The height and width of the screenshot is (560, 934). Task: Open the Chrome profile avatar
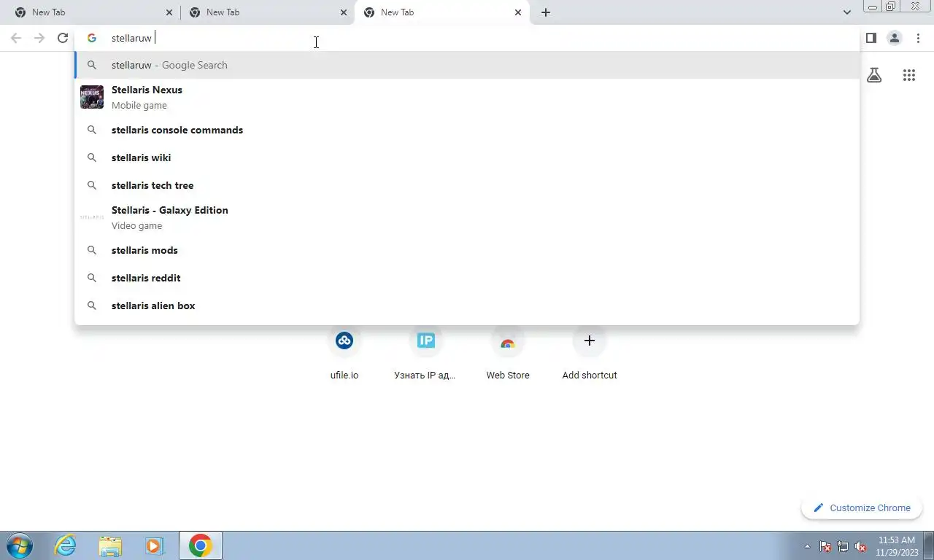click(894, 38)
